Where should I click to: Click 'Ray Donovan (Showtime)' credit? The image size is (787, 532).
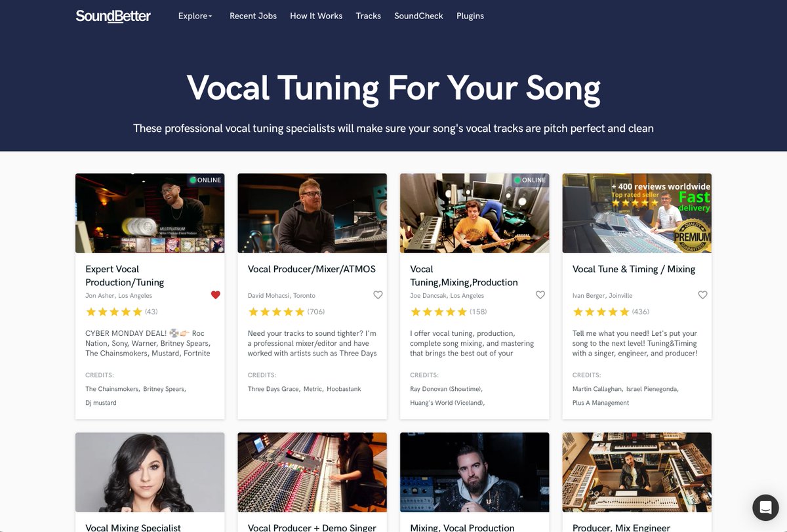point(447,389)
